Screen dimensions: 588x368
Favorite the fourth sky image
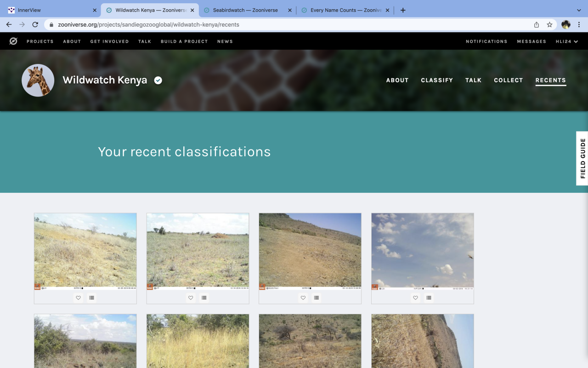click(416, 298)
